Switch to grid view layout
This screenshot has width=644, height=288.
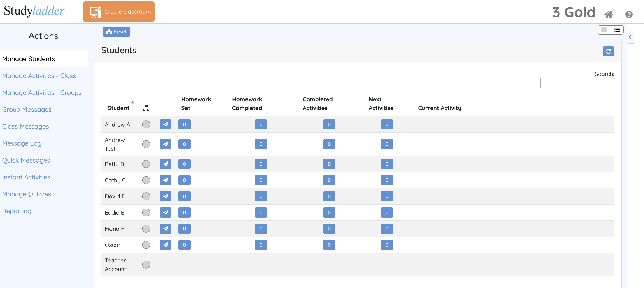point(604,30)
